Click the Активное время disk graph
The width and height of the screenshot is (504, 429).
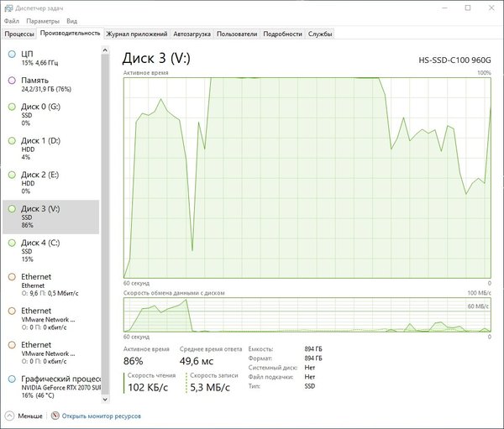(307, 178)
